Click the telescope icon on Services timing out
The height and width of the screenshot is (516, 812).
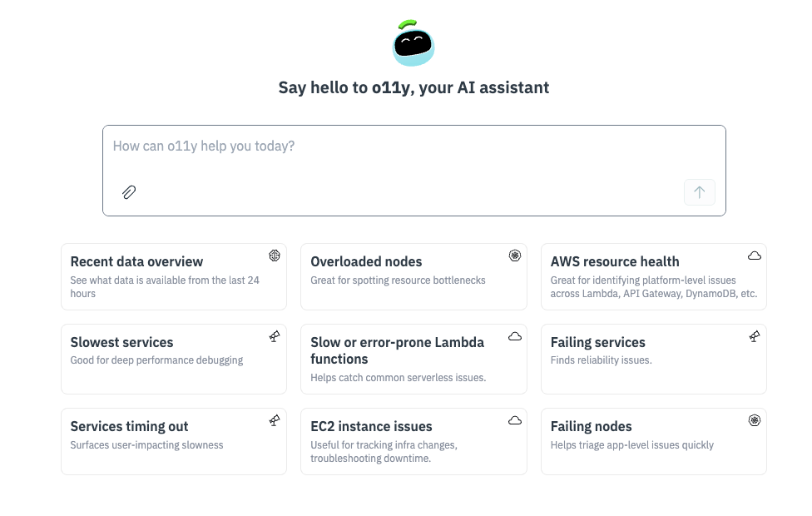pos(275,420)
